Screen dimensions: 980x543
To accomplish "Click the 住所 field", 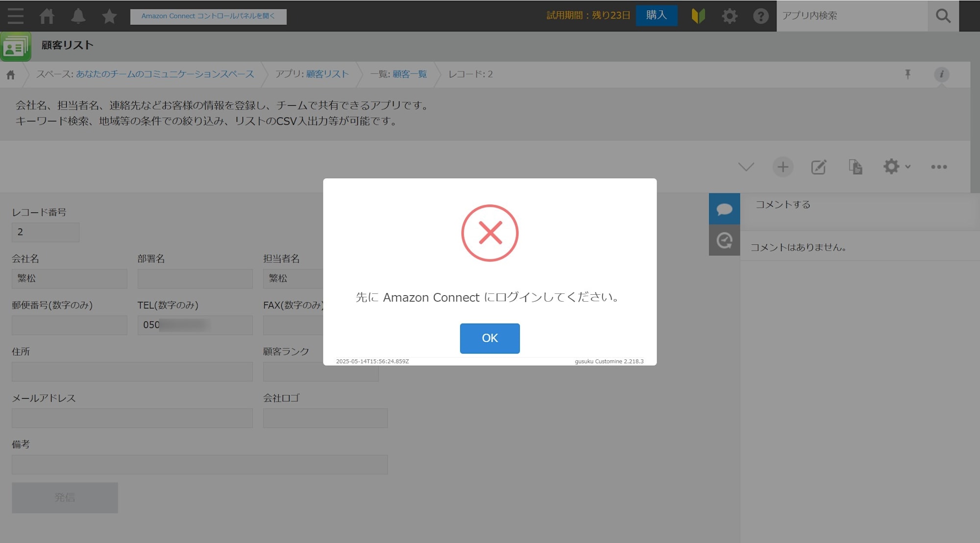I will [132, 372].
